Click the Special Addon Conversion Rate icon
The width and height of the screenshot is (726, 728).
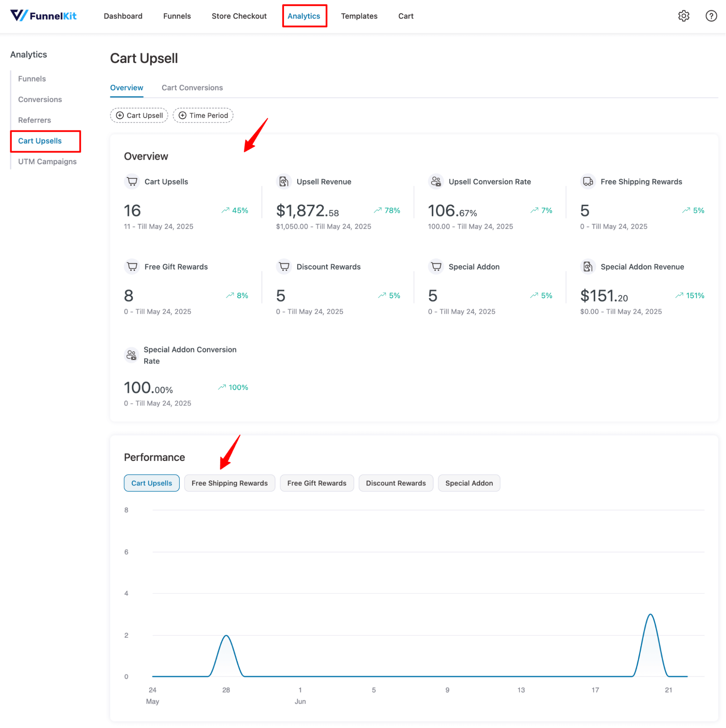coord(131,355)
